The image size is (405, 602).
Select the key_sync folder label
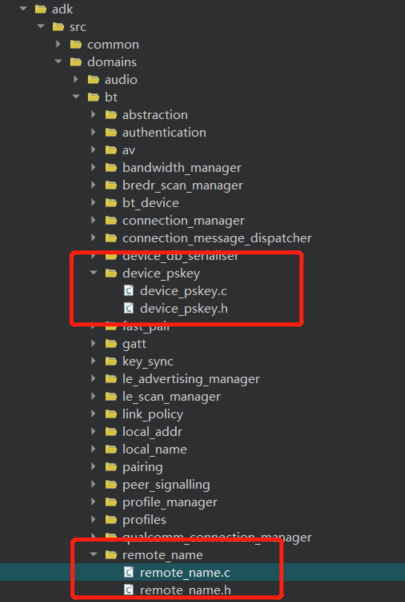point(148,362)
